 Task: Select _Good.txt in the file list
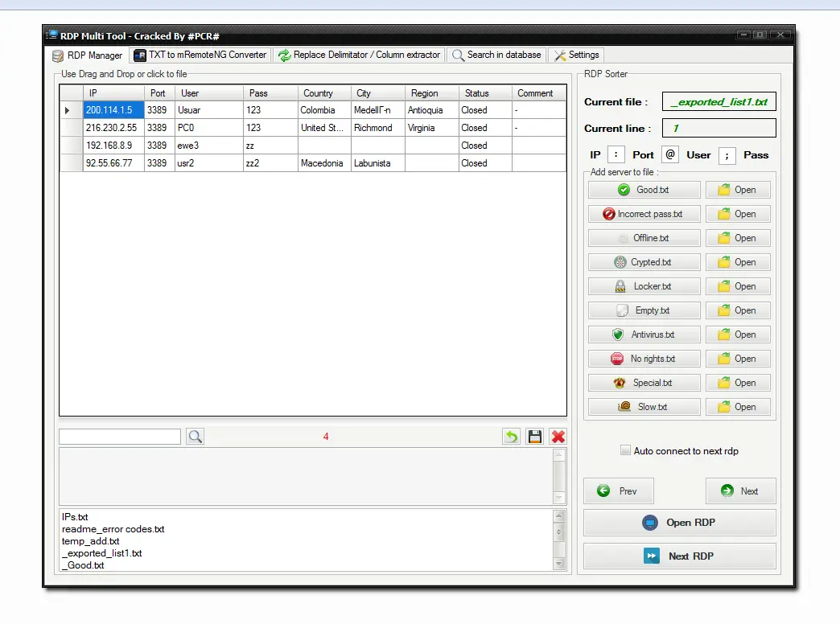[83, 564]
